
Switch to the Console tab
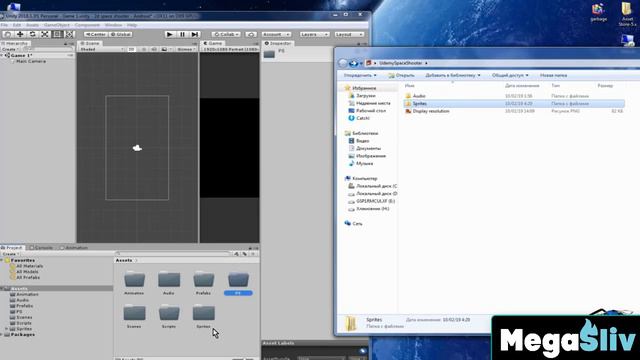click(41, 248)
